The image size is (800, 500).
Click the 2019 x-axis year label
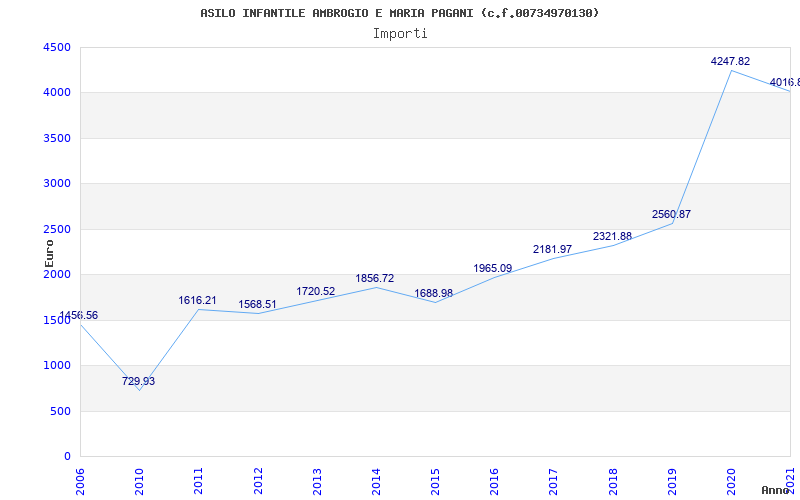coord(672,481)
